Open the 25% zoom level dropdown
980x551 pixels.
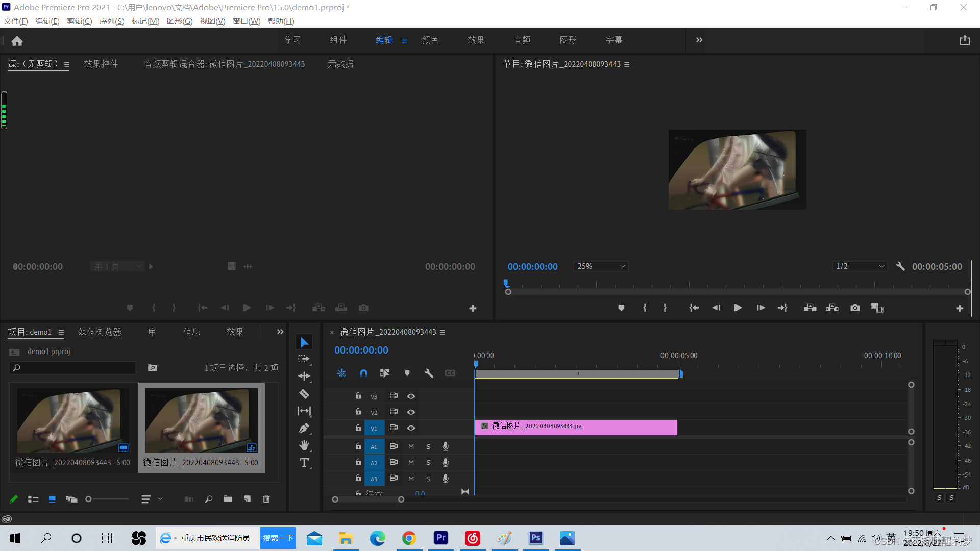[x=601, y=266]
